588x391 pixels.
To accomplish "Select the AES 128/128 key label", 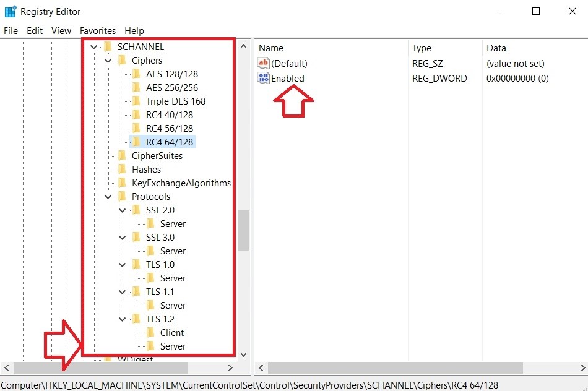I will click(171, 74).
